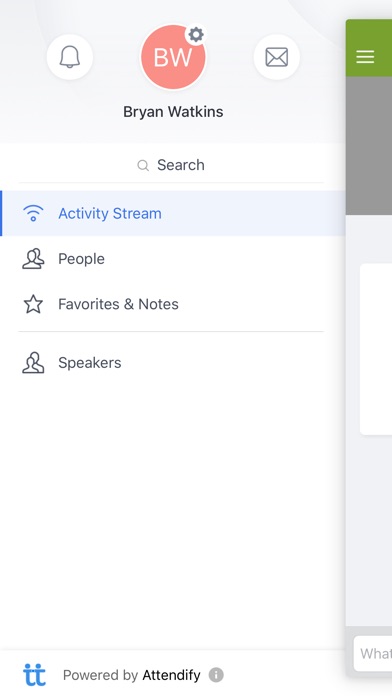Image resolution: width=392 pixels, height=696 pixels.
Task: Open Favorites & Notes
Action: [173, 304]
